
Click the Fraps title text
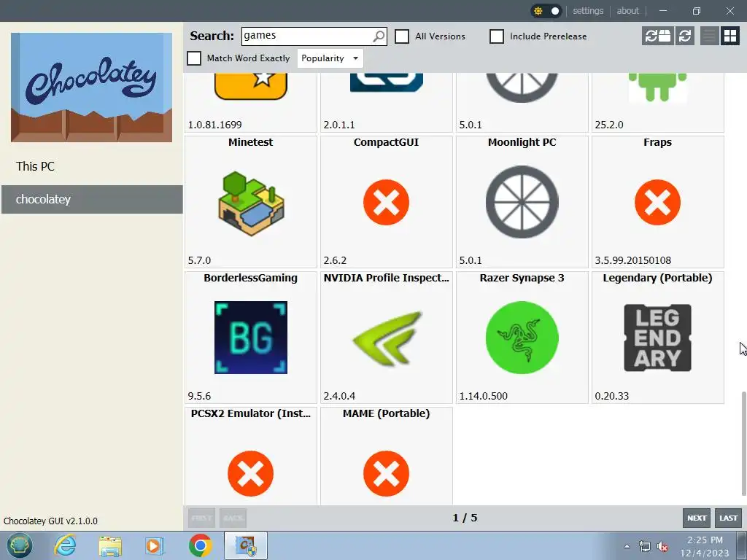[657, 142]
